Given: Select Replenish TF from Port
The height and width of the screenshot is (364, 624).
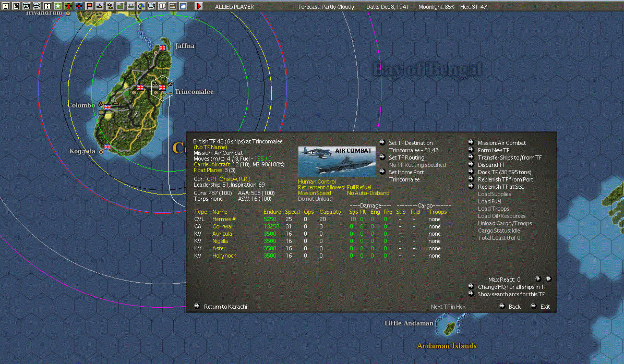Looking at the screenshot, I should coord(506,179).
